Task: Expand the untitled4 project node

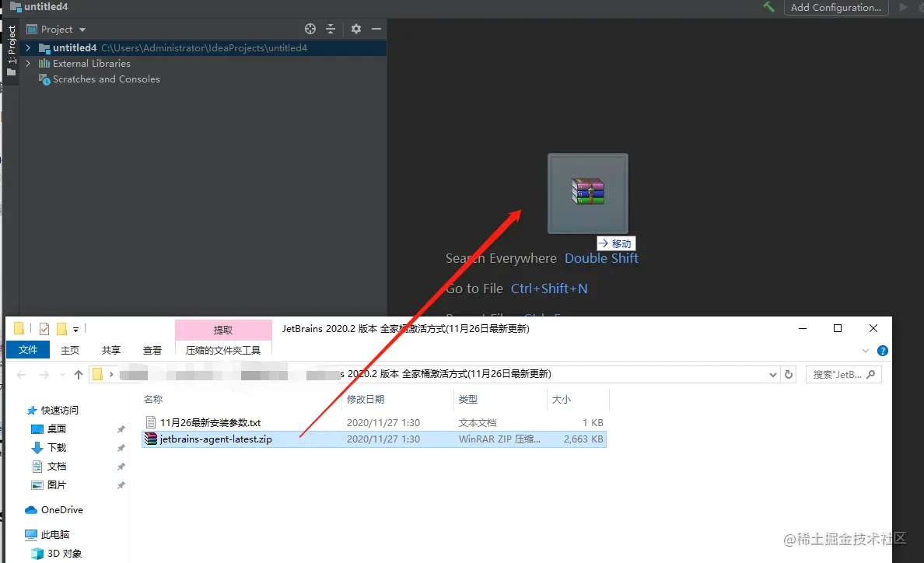Action: coord(28,47)
